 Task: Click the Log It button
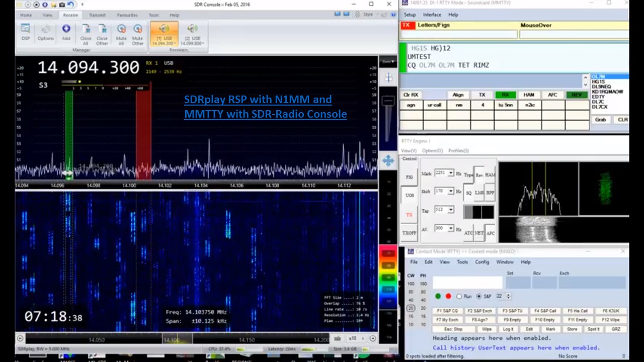click(x=508, y=329)
